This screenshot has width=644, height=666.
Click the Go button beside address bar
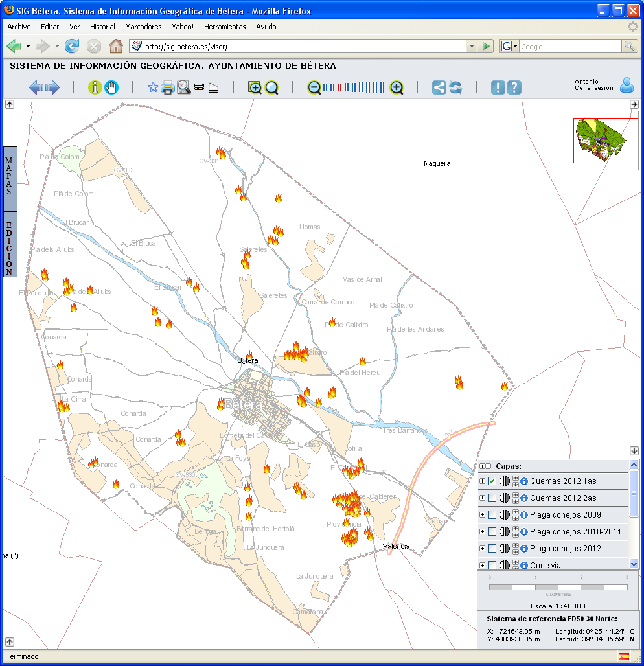point(485,46)
